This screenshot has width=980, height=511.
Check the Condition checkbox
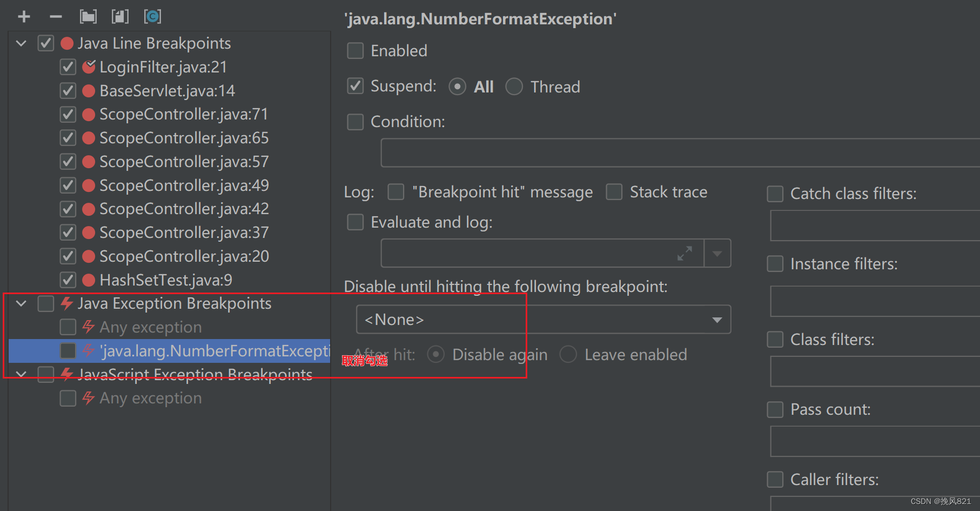click(x=355, y=122)
